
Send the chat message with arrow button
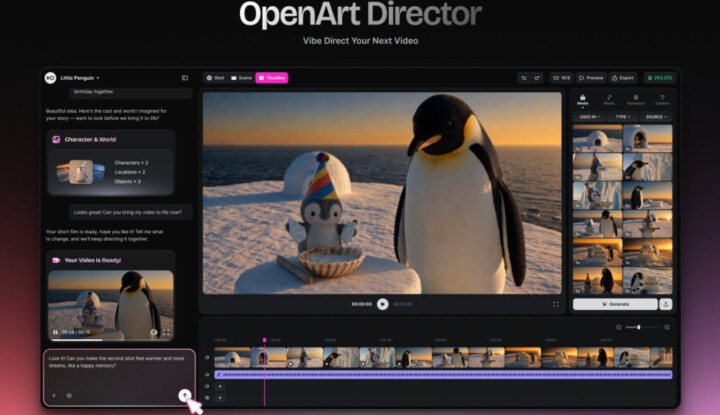click(185, 395)
